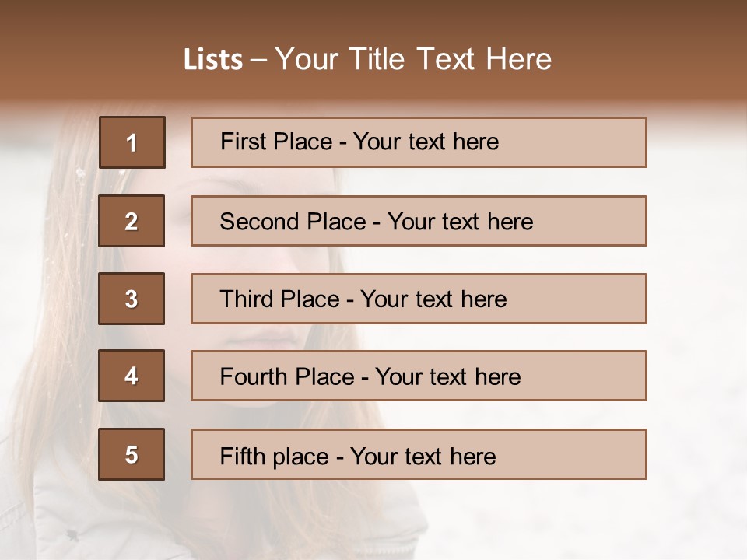Click the word 'Second' in row two
747x560 pixels.
(259, 222)
